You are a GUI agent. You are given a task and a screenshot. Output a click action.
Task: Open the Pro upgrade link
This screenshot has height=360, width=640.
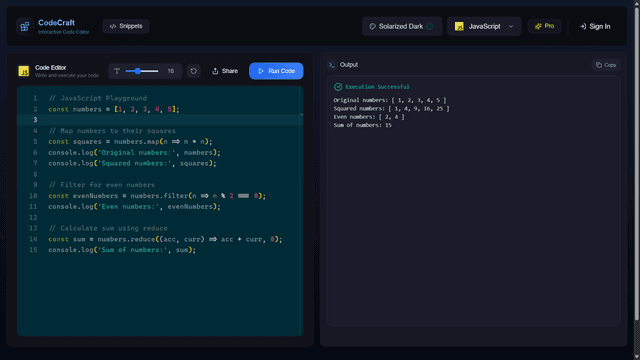pyautogui.click(x=544, y=26)
